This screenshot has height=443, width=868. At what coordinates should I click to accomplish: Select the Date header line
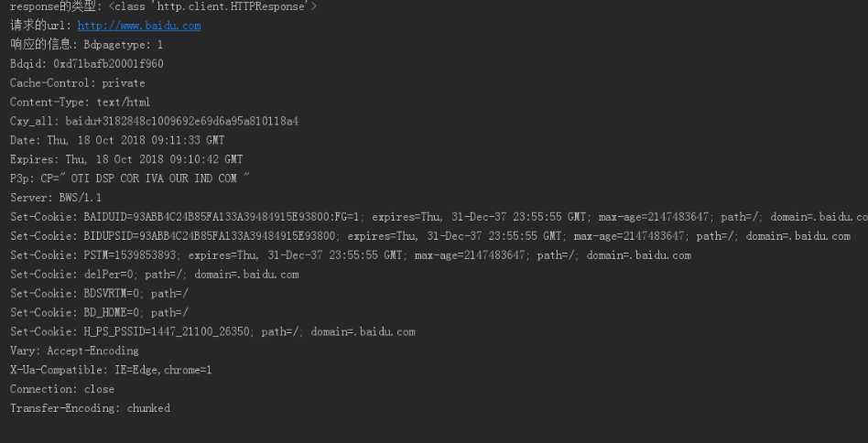[117, 140]
